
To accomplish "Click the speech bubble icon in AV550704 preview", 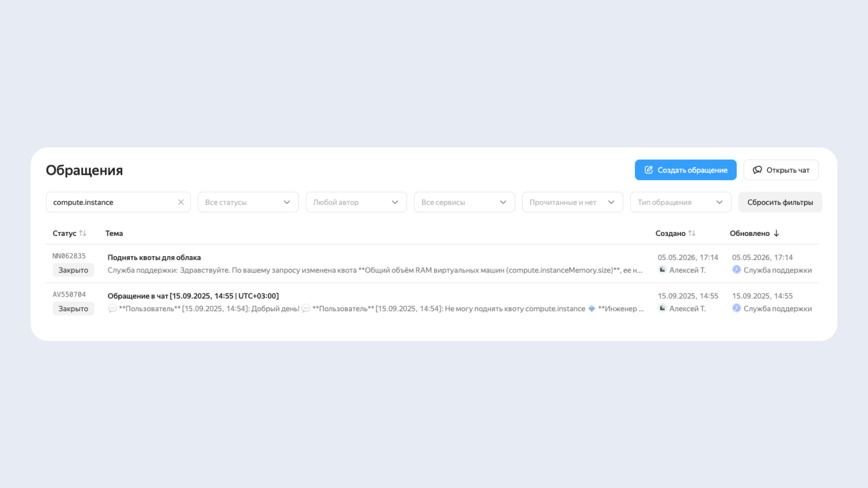I will tap(112, 309).
